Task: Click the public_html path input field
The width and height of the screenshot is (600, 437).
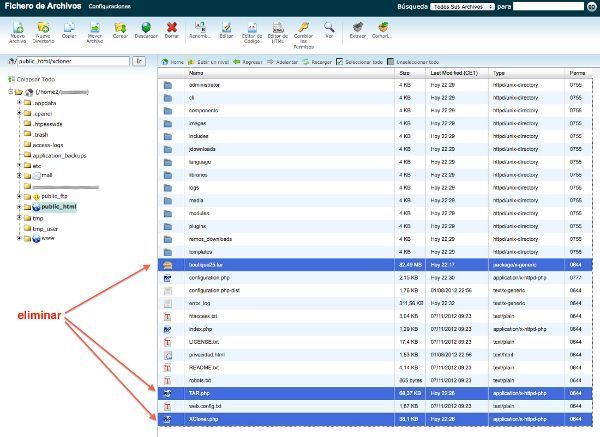Action: (73, 61)
